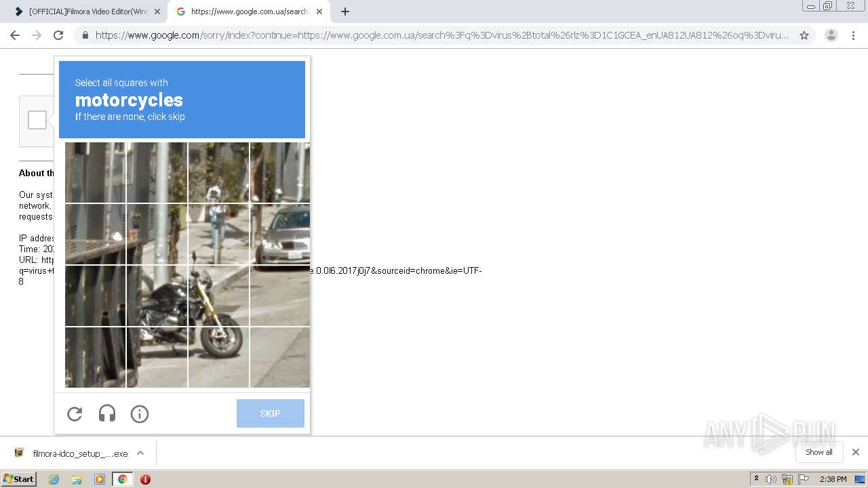
Task: Close the downloads bar
Action: click(856, 452)
